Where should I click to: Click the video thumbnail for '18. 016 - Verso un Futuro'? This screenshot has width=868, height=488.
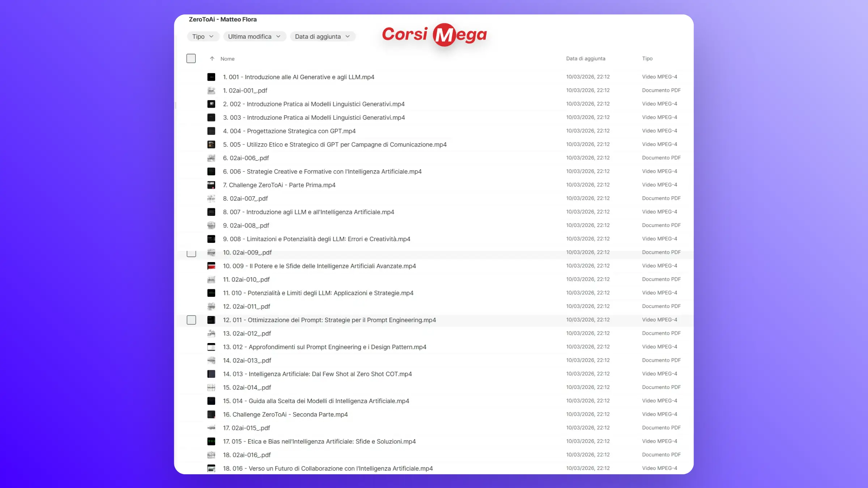[x=211, y=468]
